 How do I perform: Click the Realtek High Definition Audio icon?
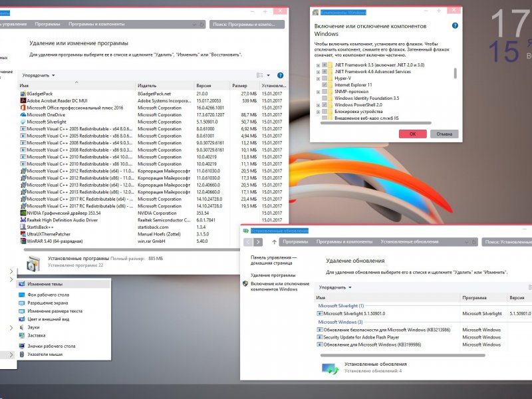click(x=23, y=220)
